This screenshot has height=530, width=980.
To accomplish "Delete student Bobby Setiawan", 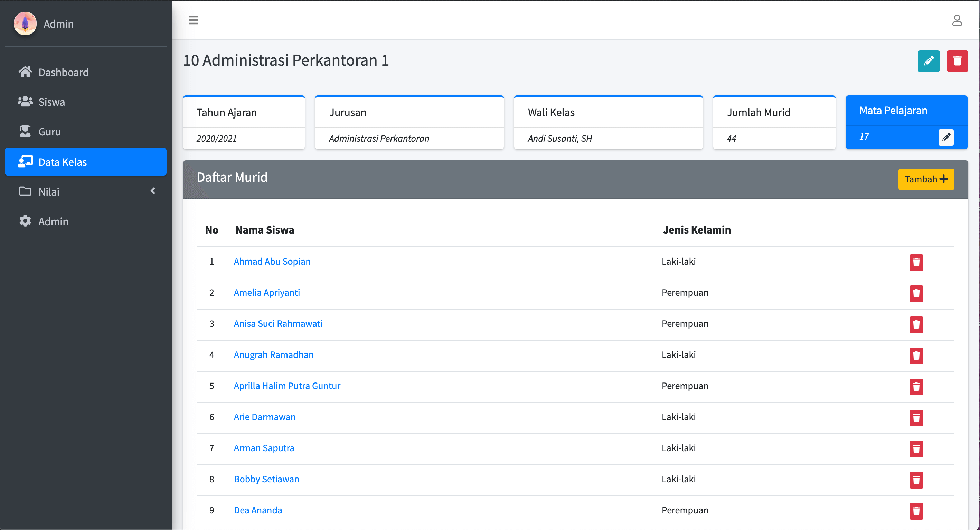I will click(916, 480).
